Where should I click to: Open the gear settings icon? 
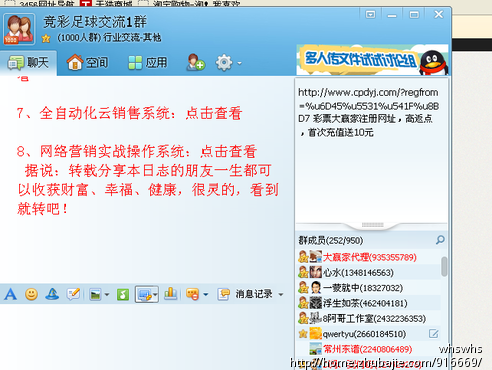pos(224,62)
